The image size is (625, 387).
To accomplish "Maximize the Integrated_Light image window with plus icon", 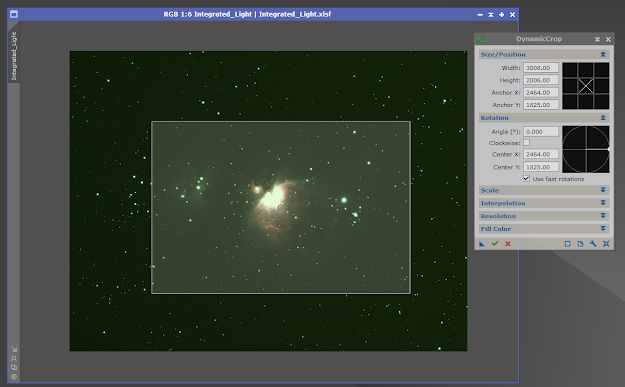I will tap(501, 15).
